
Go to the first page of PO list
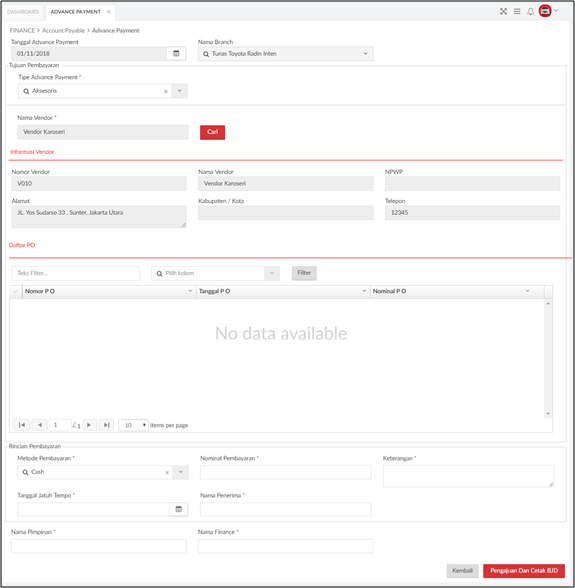[21, 425]
